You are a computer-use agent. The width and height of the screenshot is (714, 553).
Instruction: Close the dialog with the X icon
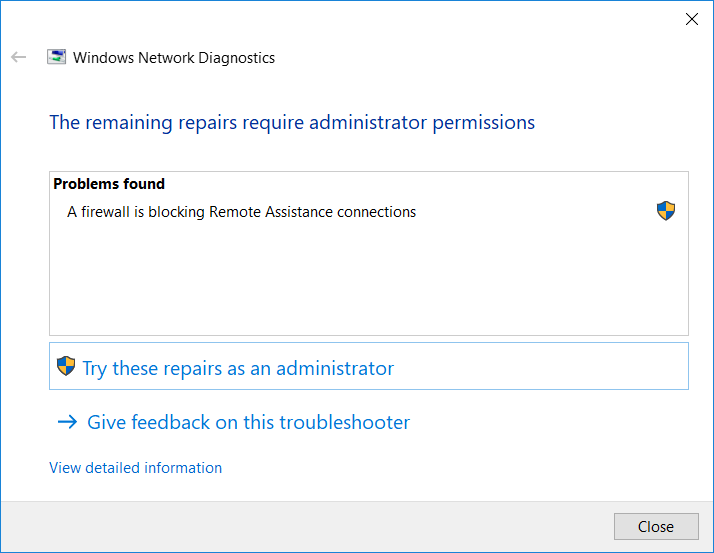pyautogui.click(x=692, y=19)
